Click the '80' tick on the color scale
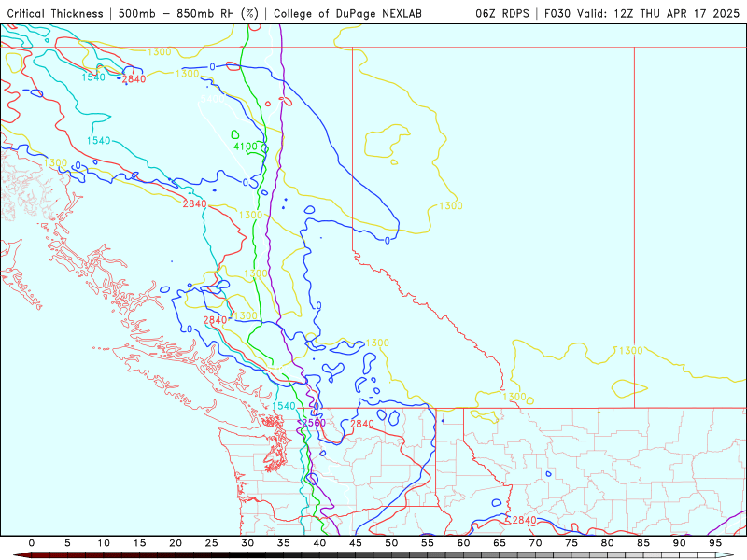This screenshot has width=747, height=560. [608, 543]
